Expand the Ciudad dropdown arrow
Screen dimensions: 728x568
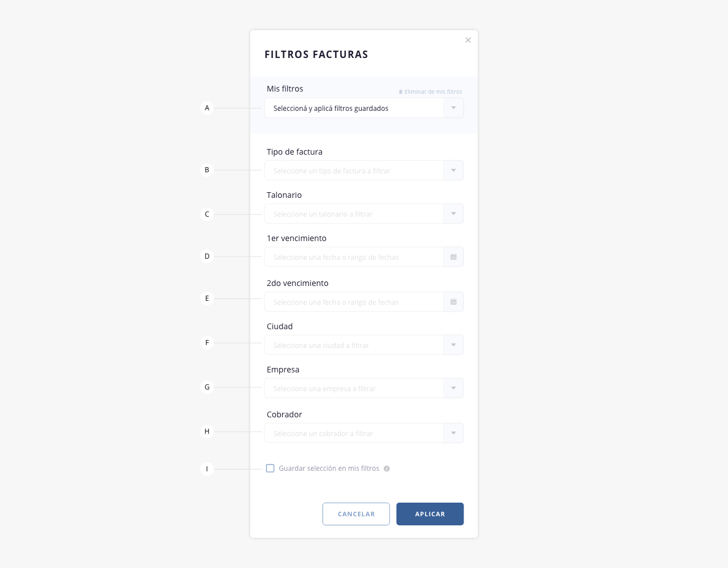pyautogui.click(x=453, y=345)
